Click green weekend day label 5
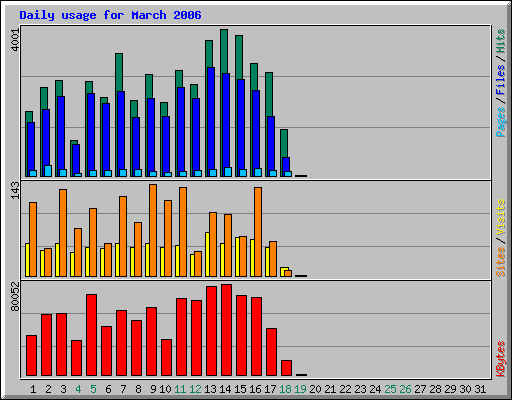The width and height of the screenshot is (512, 400). pyautogui.click(x=93, y=389)
